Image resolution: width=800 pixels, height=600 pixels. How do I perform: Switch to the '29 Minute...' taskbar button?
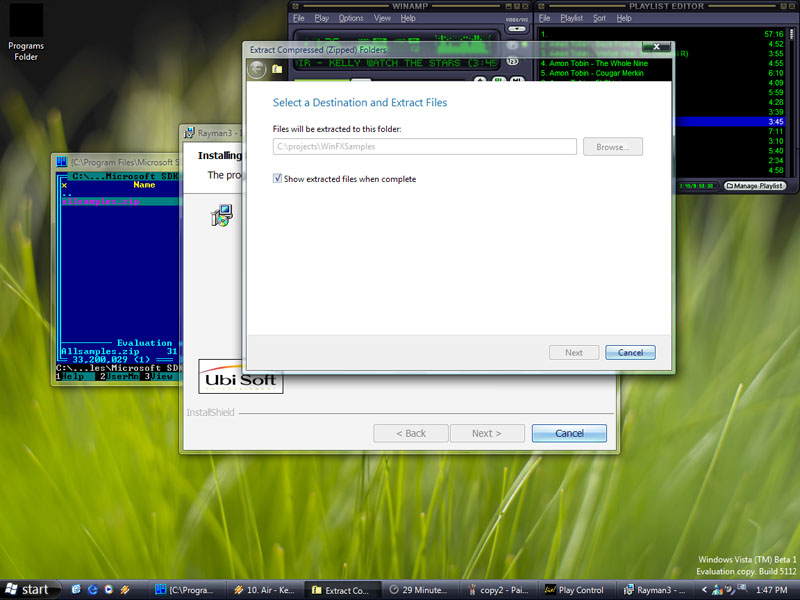(x=420, y=590)
